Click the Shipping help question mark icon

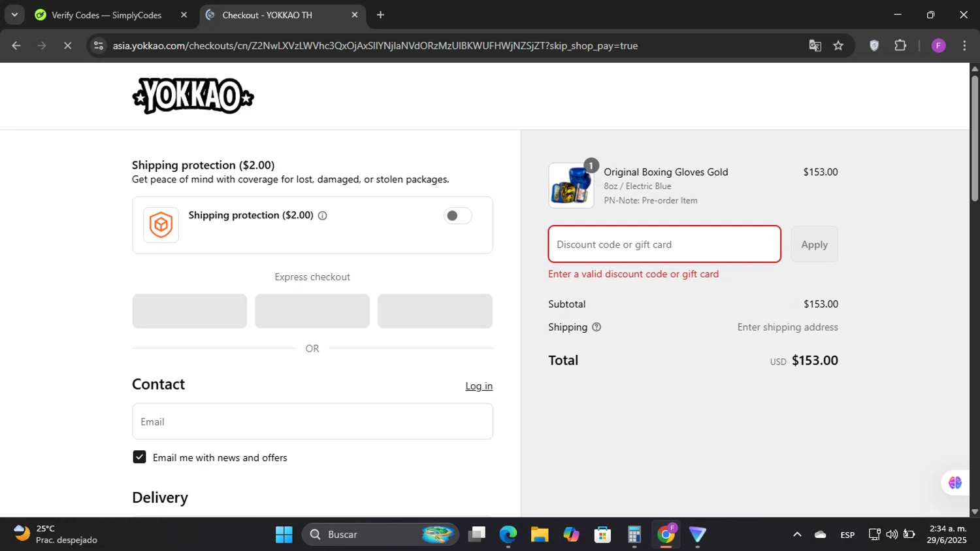(596, 327)
